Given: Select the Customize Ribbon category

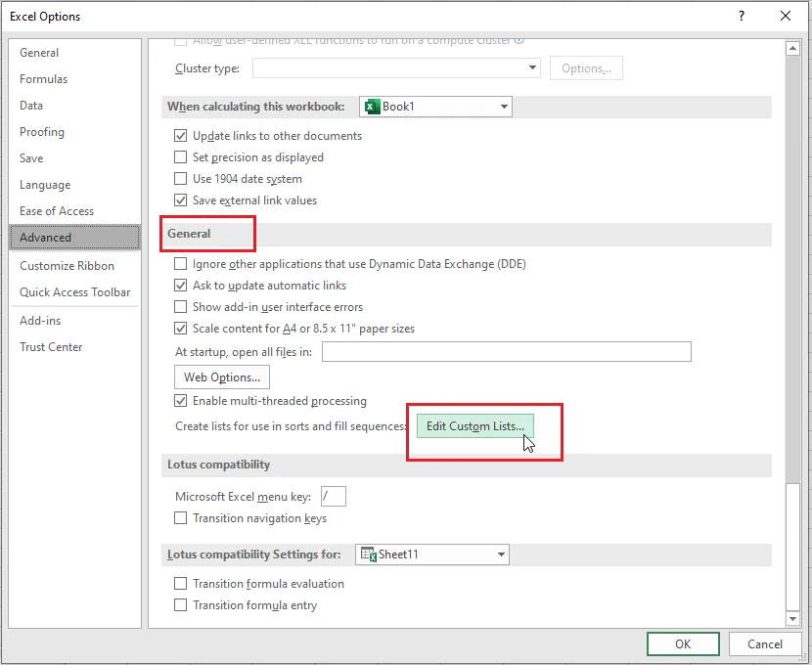Looking at the screenshot, I should point(74,265).
